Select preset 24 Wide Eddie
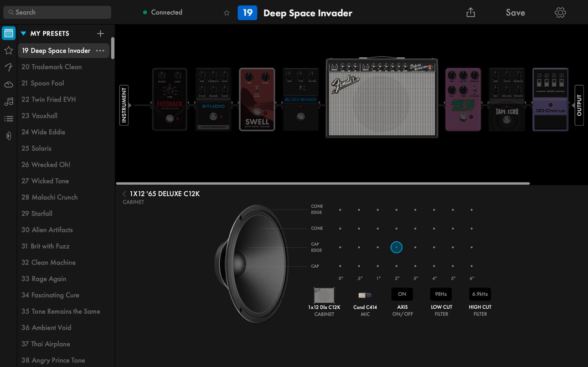The image size is (588, 367). pyautogui.click(x=64, y=132)
